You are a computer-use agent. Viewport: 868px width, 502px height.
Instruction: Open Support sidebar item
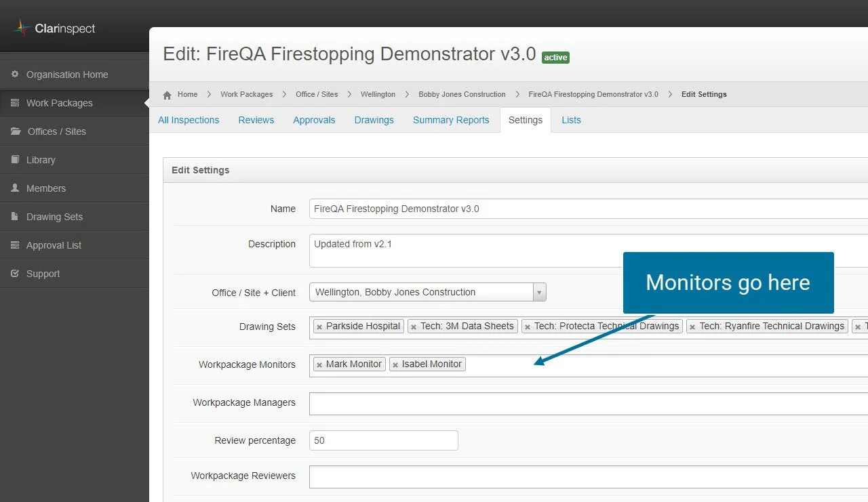tap(75, 274)
